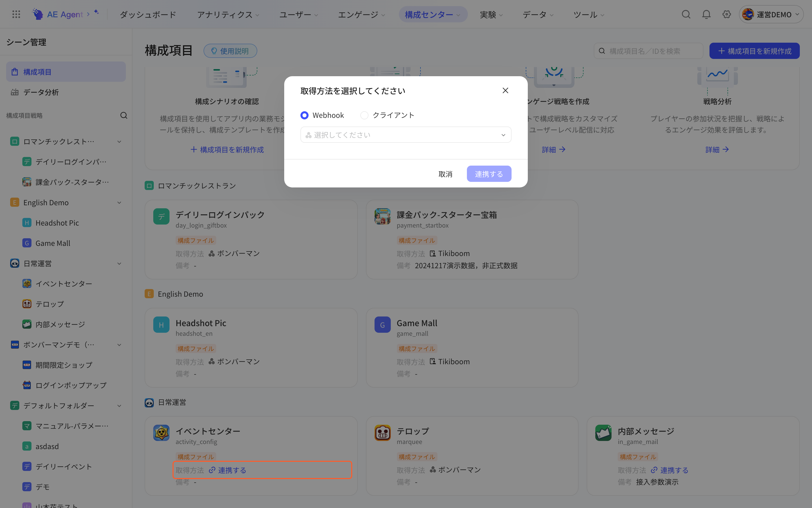This screenshot has height=508, width=812.
Task: Click the 取消 button in the dialog
Action: point(445,174)
